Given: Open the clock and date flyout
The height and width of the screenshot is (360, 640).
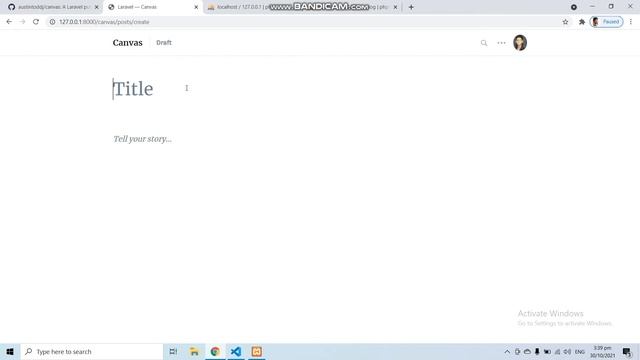Looking at the screenshot, I should (x=602, y=352).
